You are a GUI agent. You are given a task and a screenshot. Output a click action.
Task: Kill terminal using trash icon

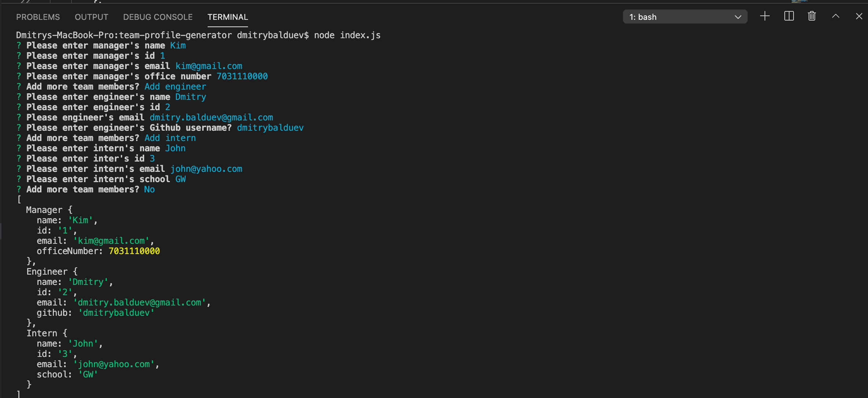coord(812,16)
